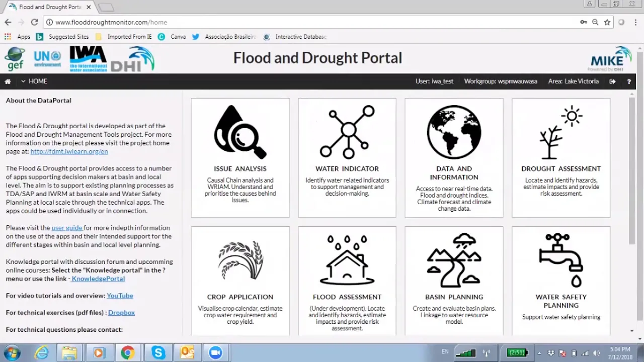The height and width of the screenshot is (362, 644).
Task: Open the Flood Assessment house icon
Action: point(347,260)
